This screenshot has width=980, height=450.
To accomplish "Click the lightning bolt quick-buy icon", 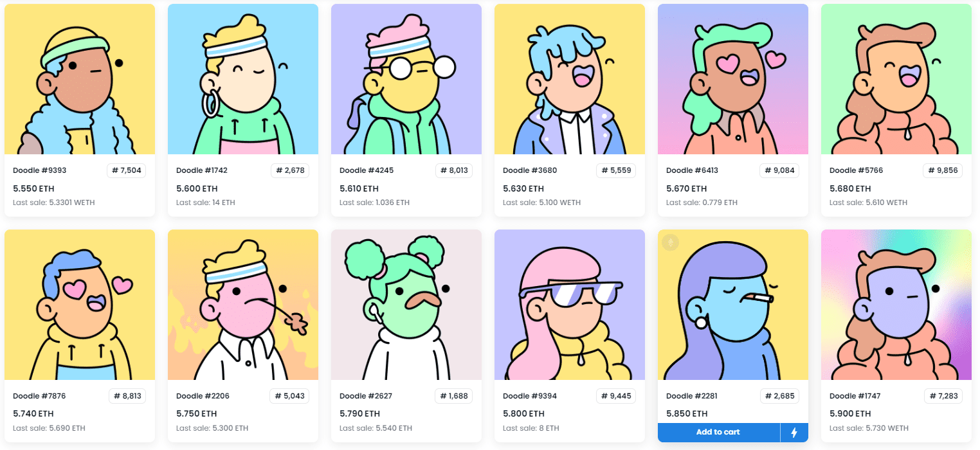I will coord(794,433).
